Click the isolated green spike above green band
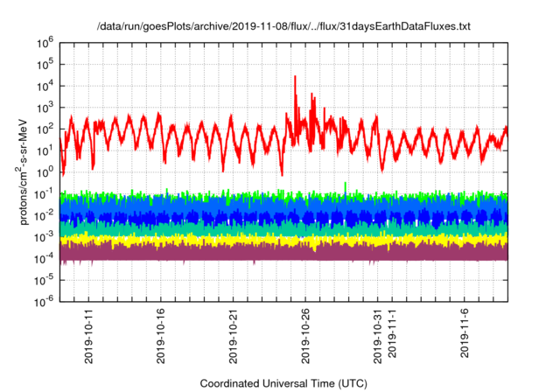560x392 pixels. (346, 185)
